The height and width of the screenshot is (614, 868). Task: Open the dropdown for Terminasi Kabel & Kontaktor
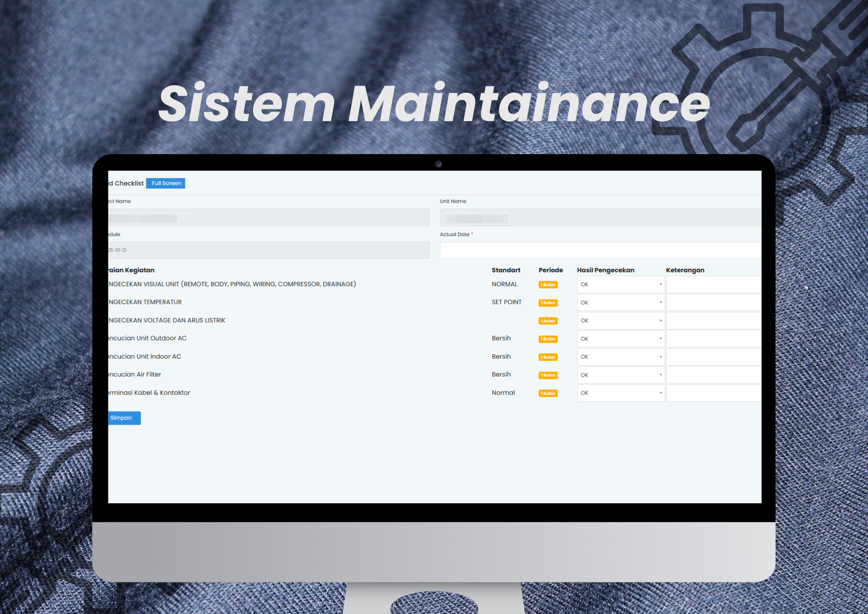(x=620, y=393)
